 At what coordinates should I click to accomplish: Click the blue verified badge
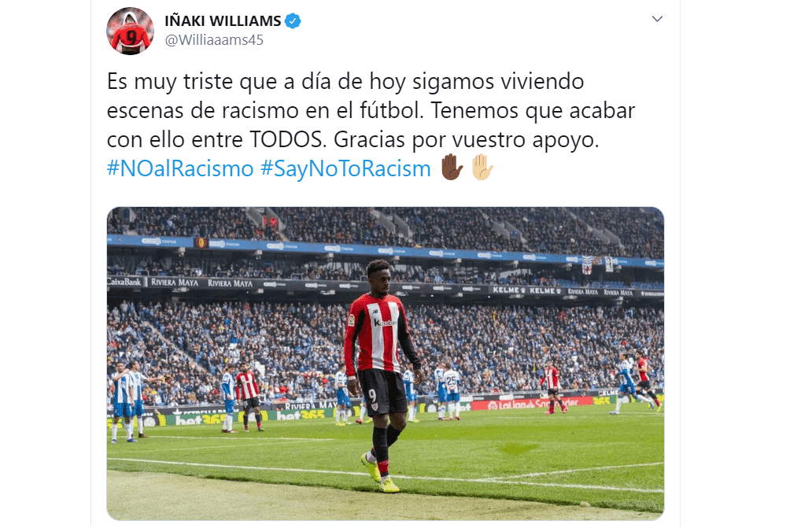(293, 21)
